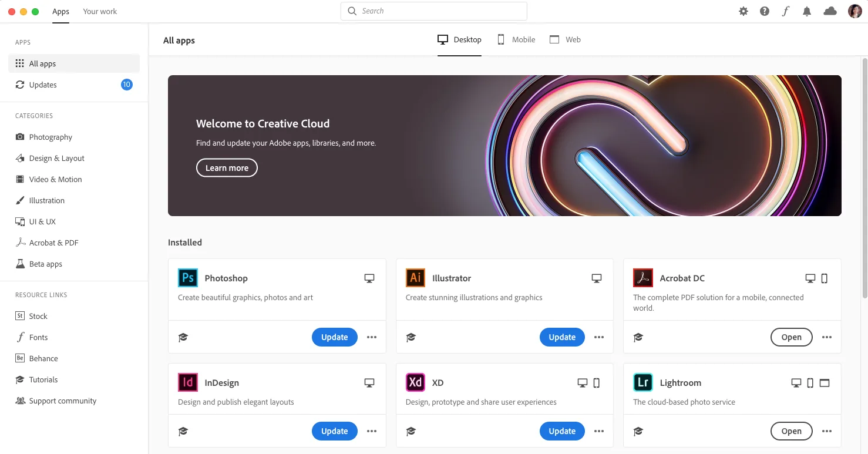Open tutorials icon on Acrobat DC card
Image resolution: width=868 pixels, height=454 pixels.
(638, 337)
